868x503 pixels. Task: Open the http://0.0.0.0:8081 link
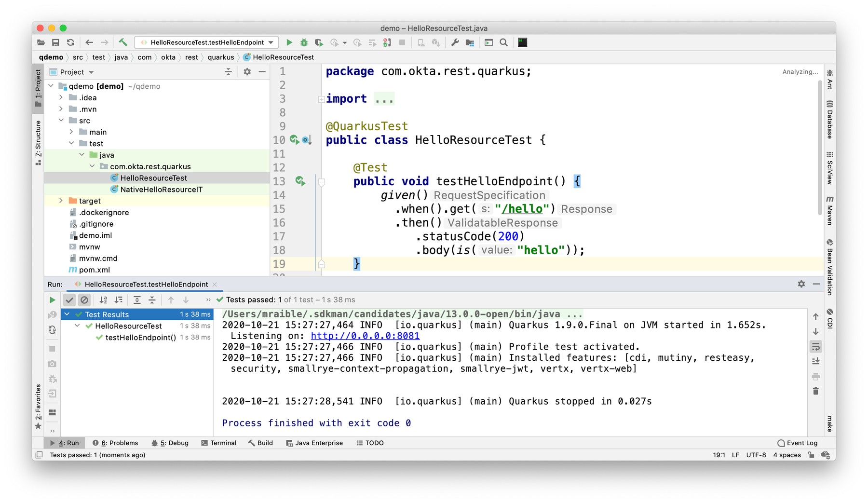[x=365, y=336]
